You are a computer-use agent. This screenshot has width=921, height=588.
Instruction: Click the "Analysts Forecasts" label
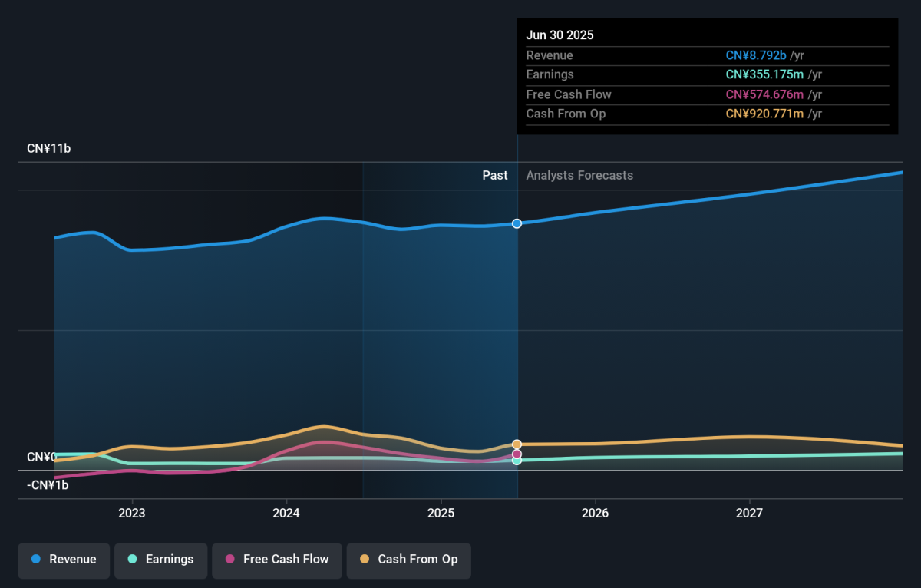pyautogui.click(x=579, y=175)
